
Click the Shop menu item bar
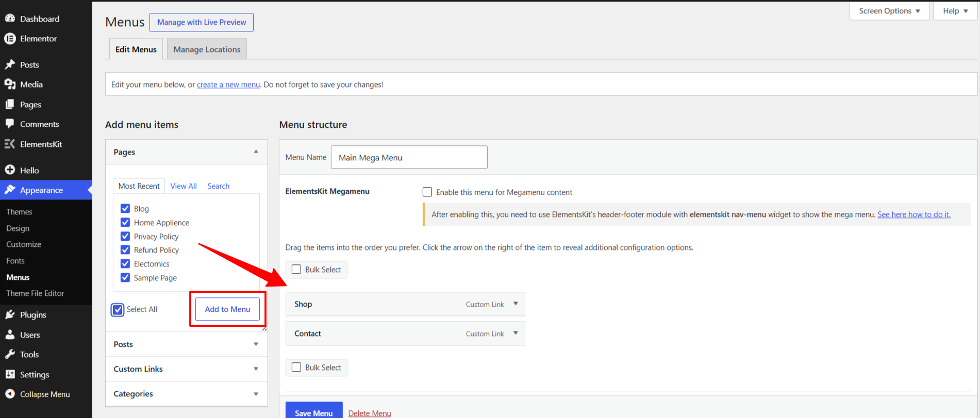point(405,304)
